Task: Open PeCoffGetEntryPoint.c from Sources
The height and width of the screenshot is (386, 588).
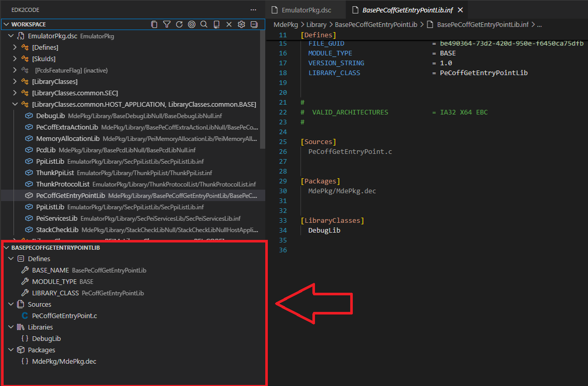Action: (65, 316)
